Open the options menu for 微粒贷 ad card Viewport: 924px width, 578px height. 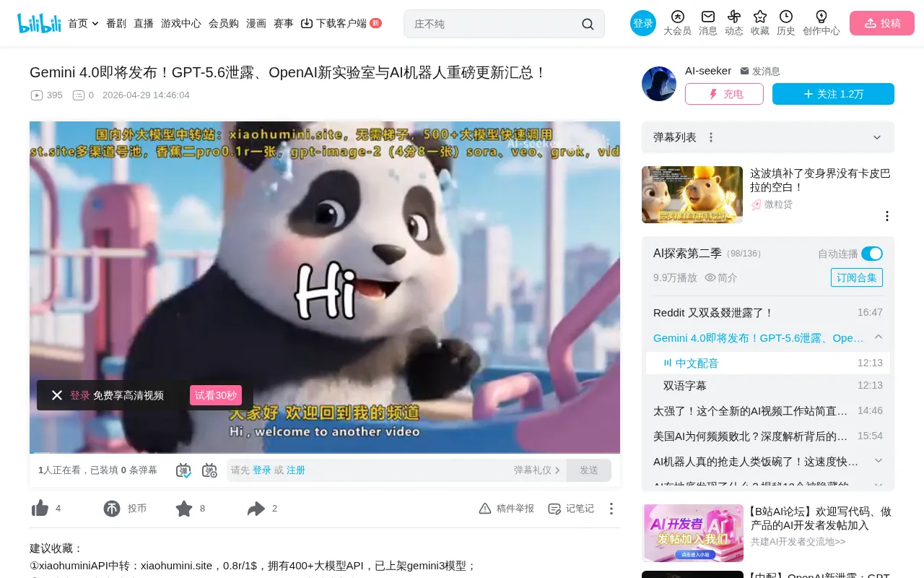887,216
